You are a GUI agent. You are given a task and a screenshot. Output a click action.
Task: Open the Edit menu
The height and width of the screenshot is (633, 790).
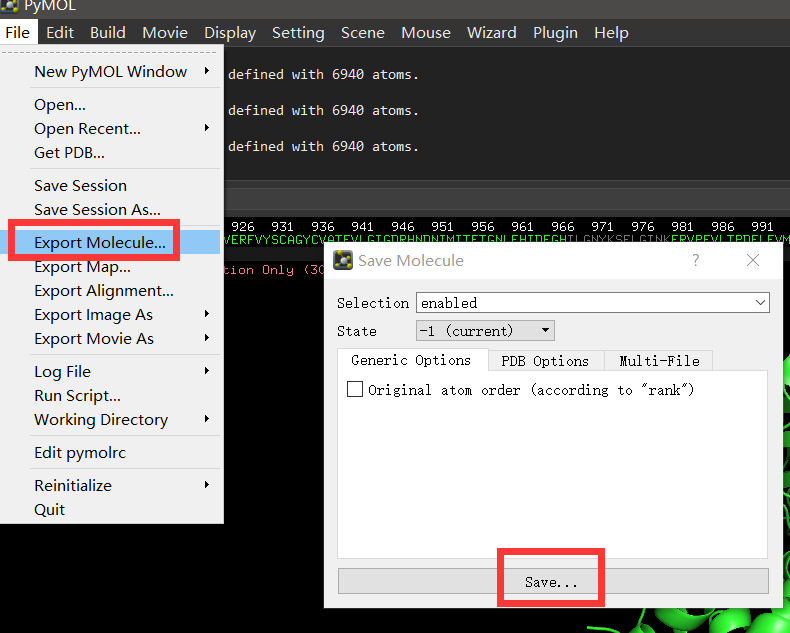pyautogui.click(x=60, y=33)
